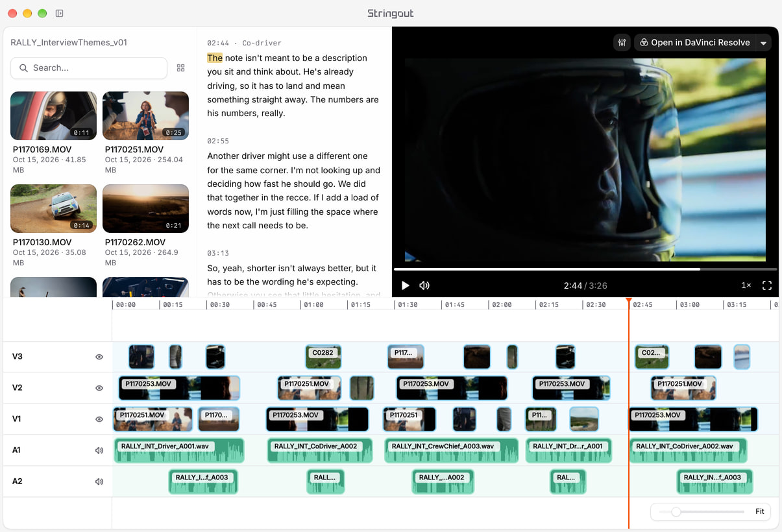
Task: Select RALLY_INT_Driver_A001.wav clip on A1
Action: 179,450
